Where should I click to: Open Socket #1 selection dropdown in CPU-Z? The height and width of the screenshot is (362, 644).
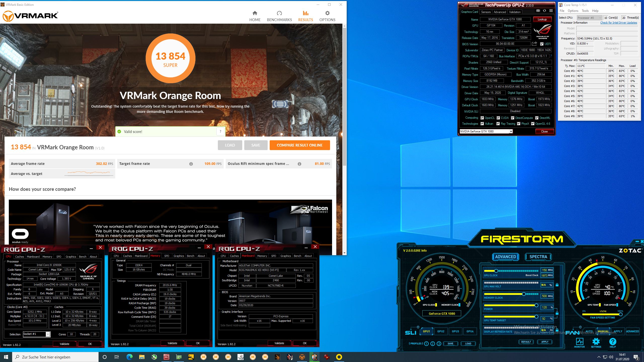pos(48,334)
